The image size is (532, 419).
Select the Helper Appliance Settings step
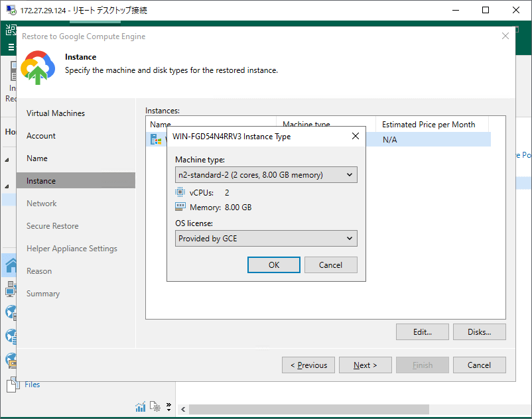[72, 249]
